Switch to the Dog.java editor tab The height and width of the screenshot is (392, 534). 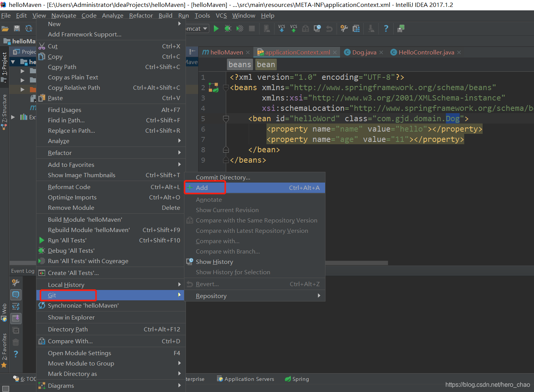pos(364,52)
